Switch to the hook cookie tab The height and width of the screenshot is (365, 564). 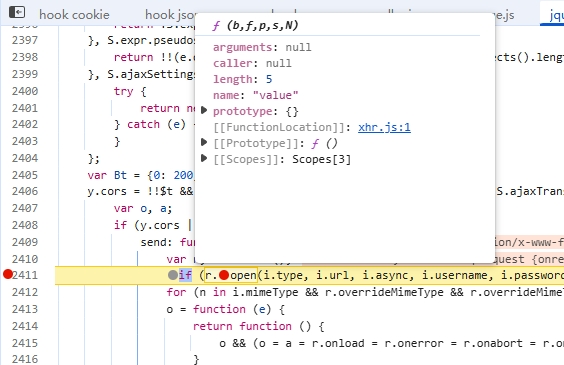[74, 15]
